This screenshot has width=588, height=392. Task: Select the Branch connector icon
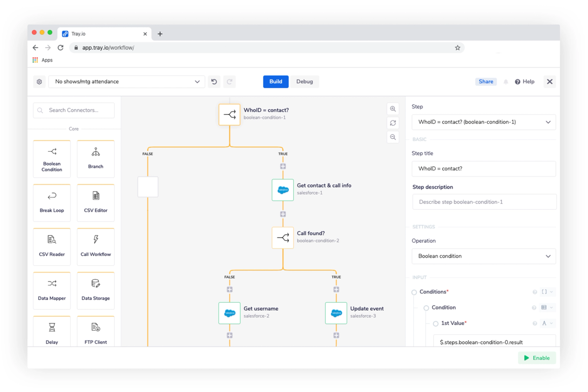point(96,152)
